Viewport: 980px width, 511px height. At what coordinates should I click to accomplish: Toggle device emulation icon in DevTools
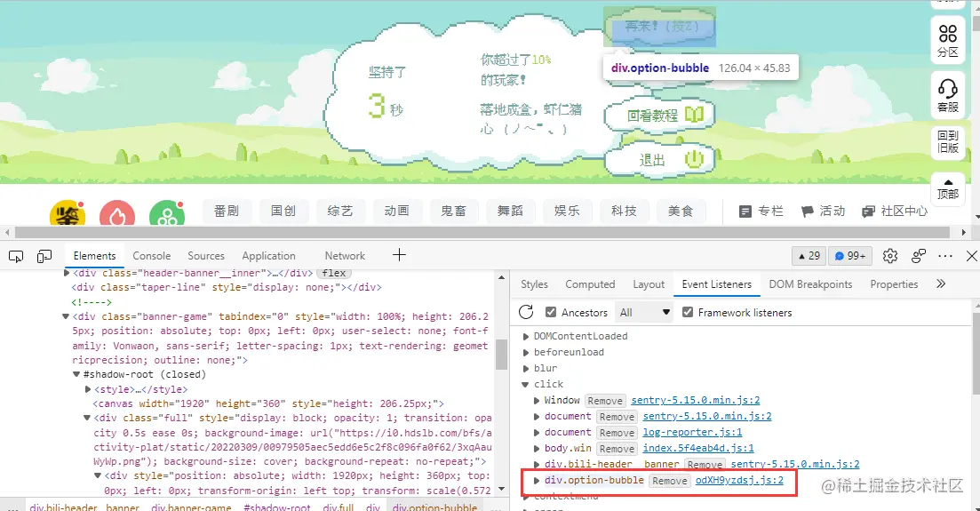pos(44,256)
